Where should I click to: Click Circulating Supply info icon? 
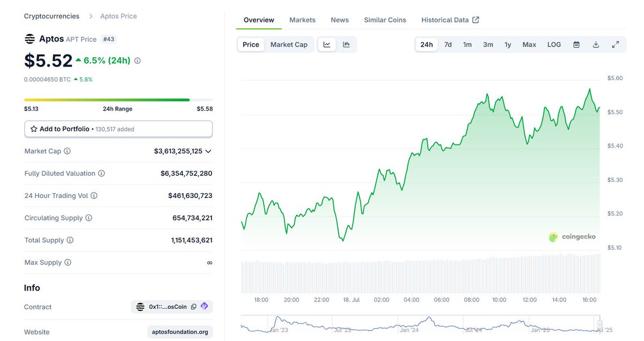pos(89,218)
